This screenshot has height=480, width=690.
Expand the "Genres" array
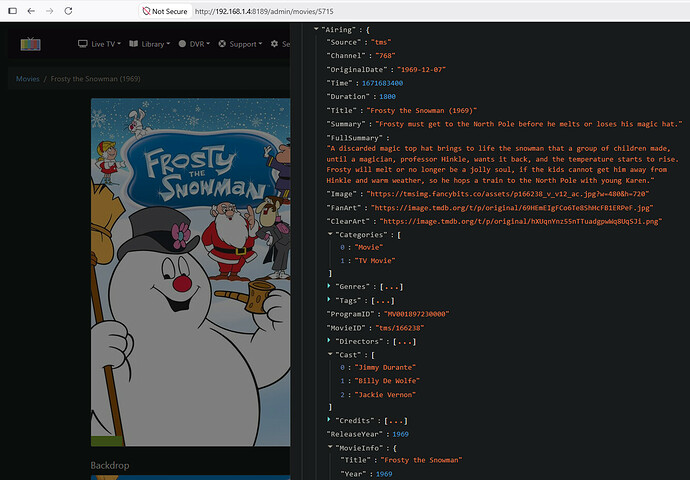(x=329, y=286)
